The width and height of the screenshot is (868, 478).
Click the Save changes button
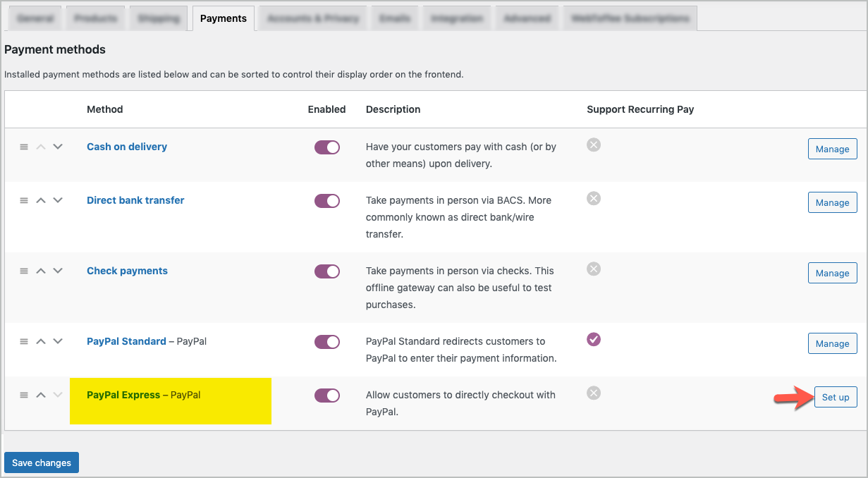[42, 462]
